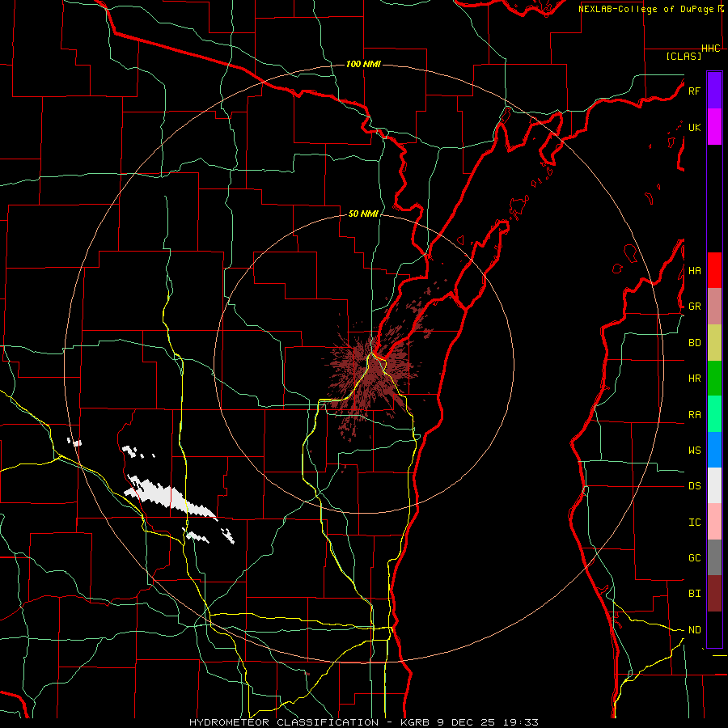This screenshot has width=728, height=728.
Task: Click the HR legend label
Action: click(694, 379)
